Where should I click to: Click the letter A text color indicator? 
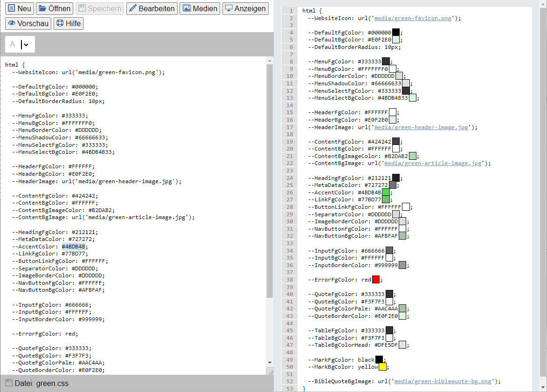[13, 44]
